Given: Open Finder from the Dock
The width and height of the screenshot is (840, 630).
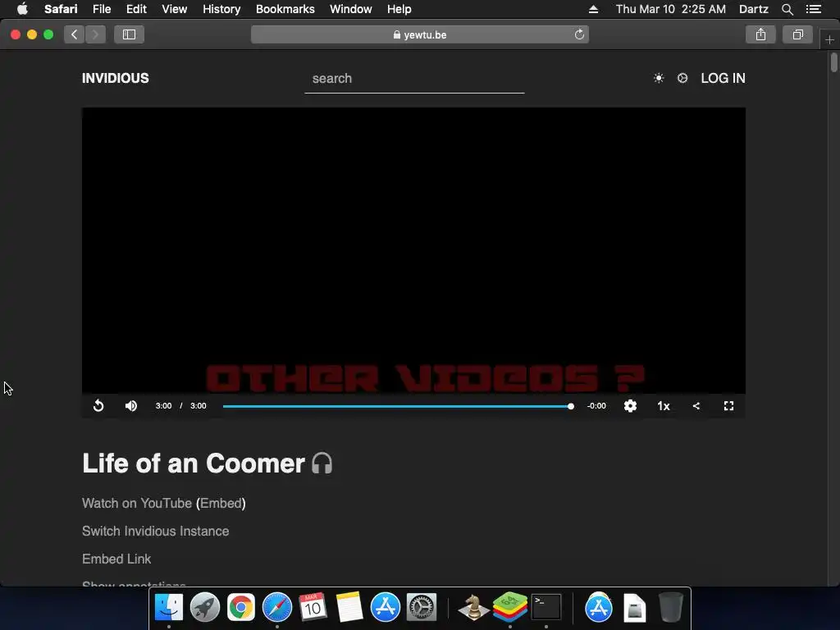Looking at the screenshot, I should 169,608.
